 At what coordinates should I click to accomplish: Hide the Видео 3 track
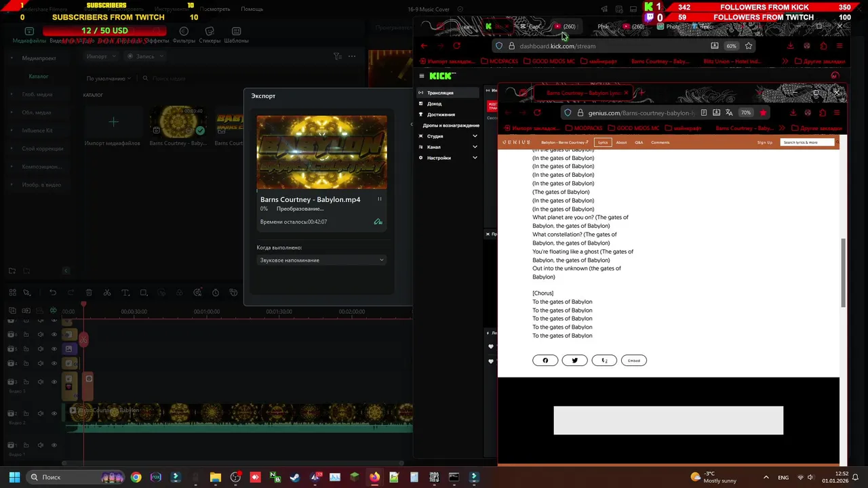[54, 382]
